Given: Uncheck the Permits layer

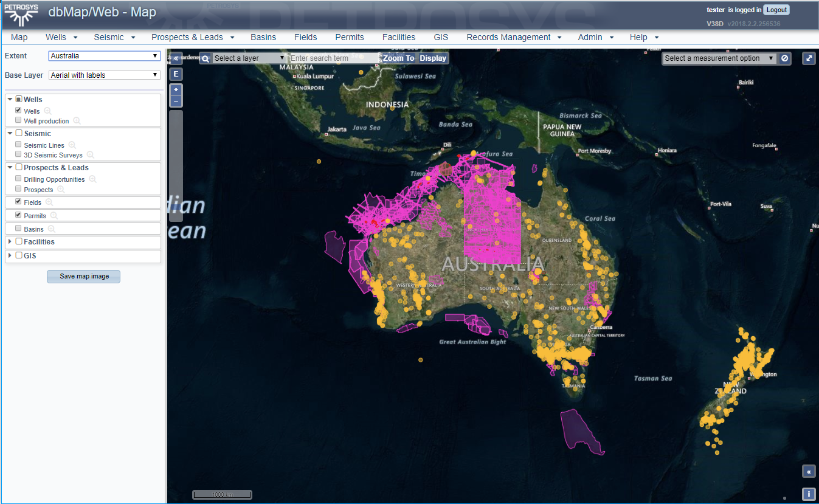Looking at the screenshot, I should (18, 215).
